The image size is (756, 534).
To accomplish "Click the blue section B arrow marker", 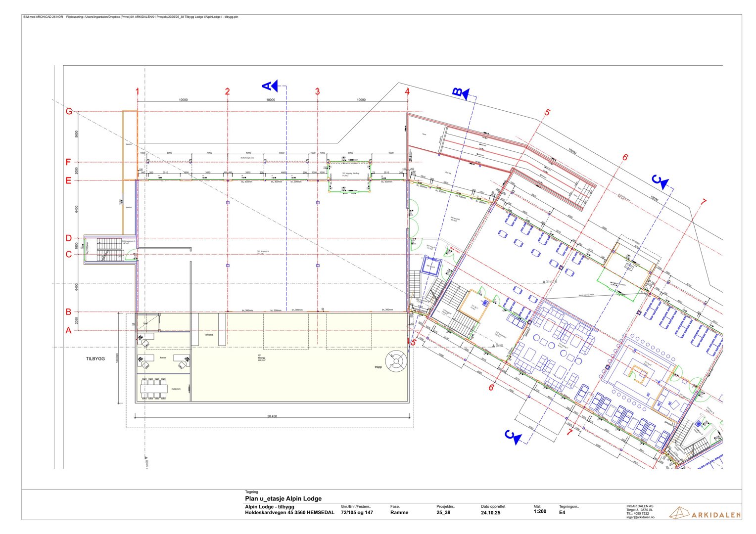I will pos(460,92).
